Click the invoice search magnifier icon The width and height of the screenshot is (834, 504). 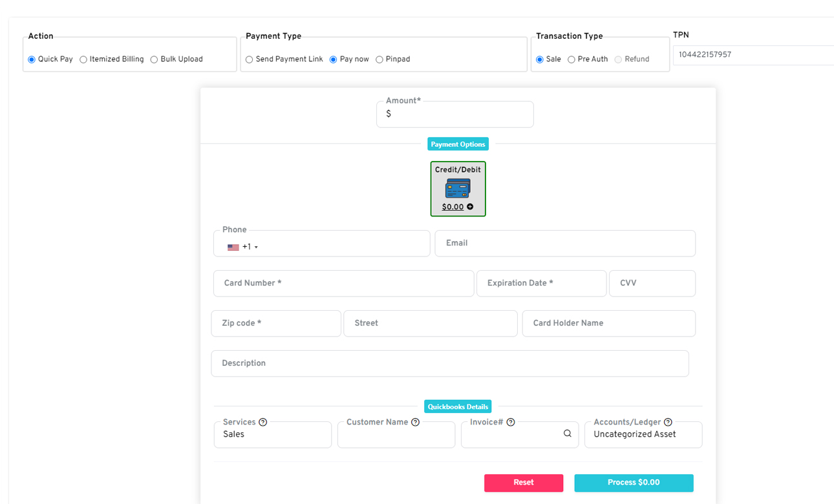tap(568, 434)
